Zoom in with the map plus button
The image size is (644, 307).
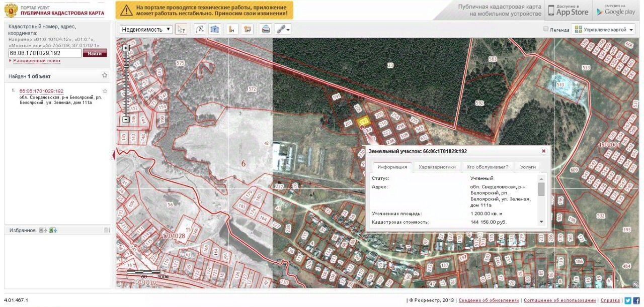tap(126, 48)
